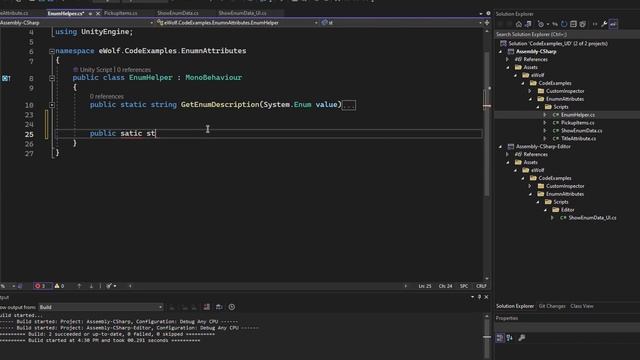This screenshot has width=640, height=360.
Task: Open the code cleanup broom icon
Action: pos(110,286)
